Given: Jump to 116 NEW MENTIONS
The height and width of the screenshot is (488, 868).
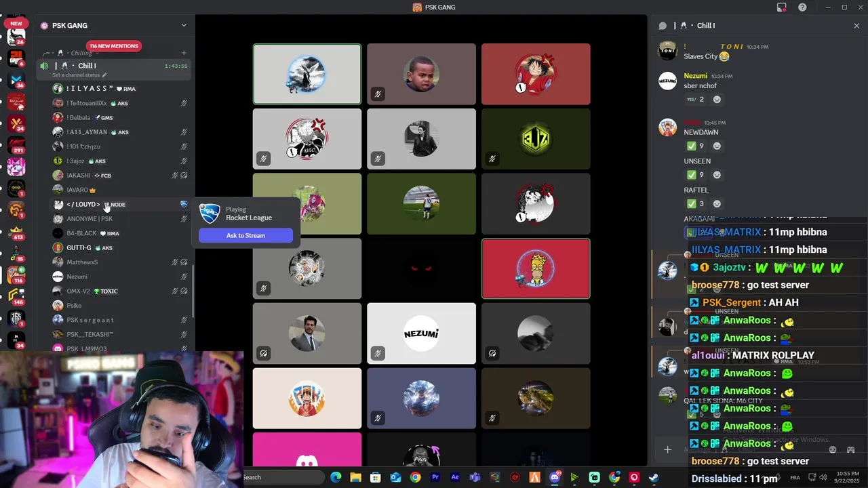Looking at the screenshot, I should click(x=114, y=46).
